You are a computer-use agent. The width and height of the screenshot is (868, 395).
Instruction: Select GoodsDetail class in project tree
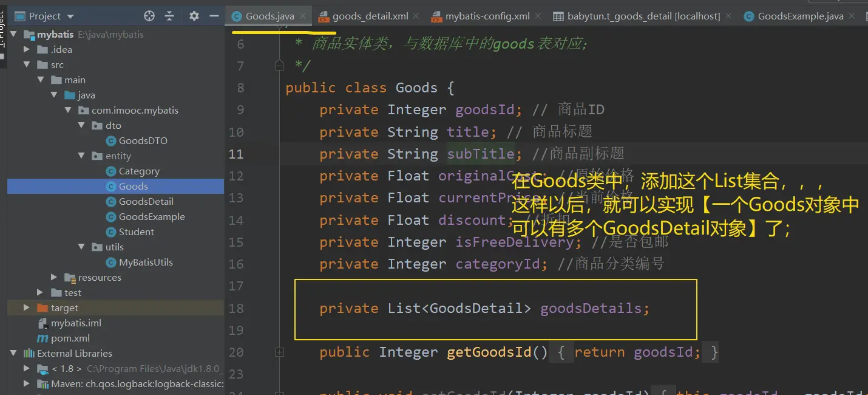click(146, 202)
